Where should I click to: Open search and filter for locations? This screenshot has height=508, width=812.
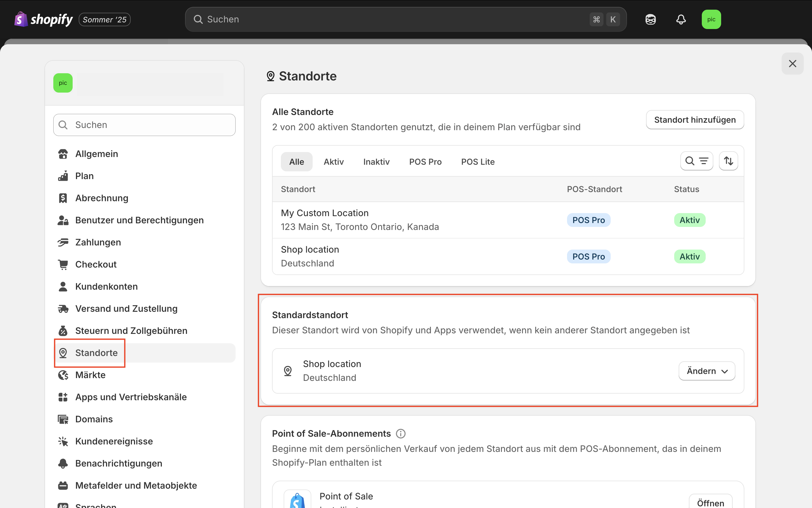[x=697, y=161]
